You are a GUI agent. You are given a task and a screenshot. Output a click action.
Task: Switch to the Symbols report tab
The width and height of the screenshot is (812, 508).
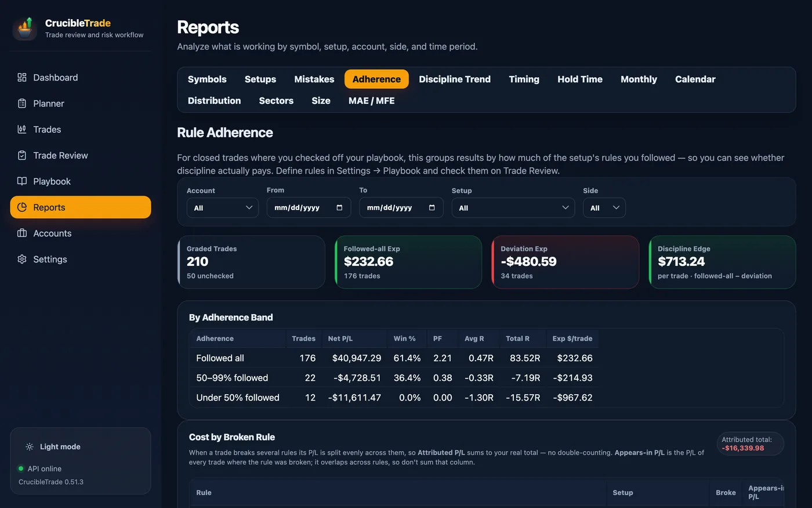tap(207, 79)
